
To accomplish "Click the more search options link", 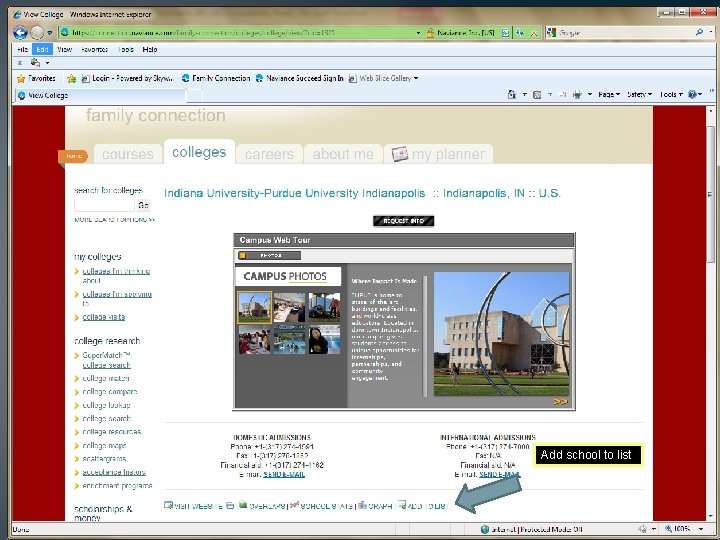I will 114,220.
